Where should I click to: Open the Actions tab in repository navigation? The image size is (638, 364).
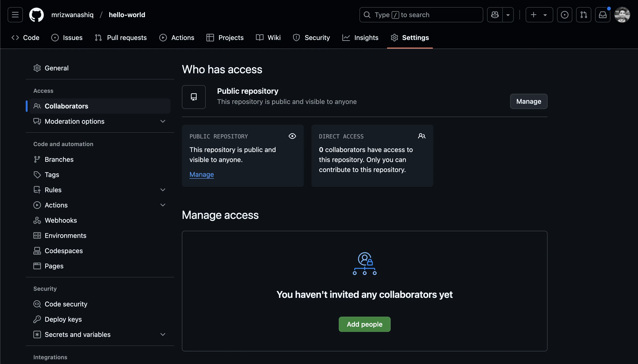coord(177,38)
